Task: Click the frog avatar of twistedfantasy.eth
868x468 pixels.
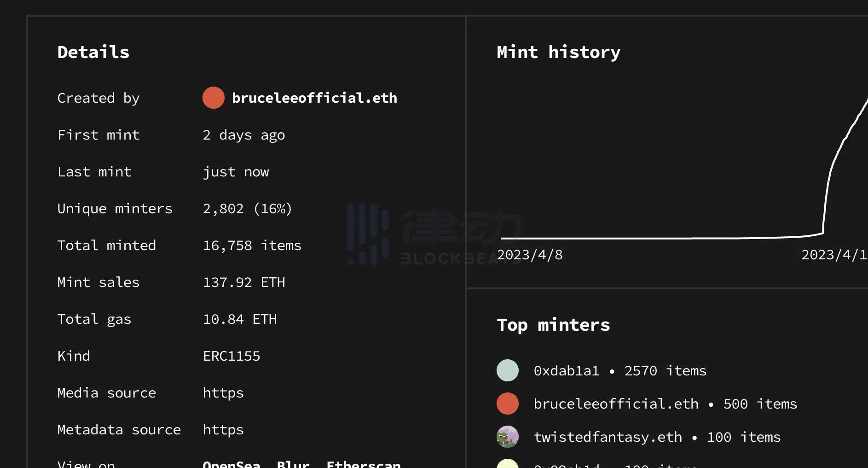Action: pos(507,437)
